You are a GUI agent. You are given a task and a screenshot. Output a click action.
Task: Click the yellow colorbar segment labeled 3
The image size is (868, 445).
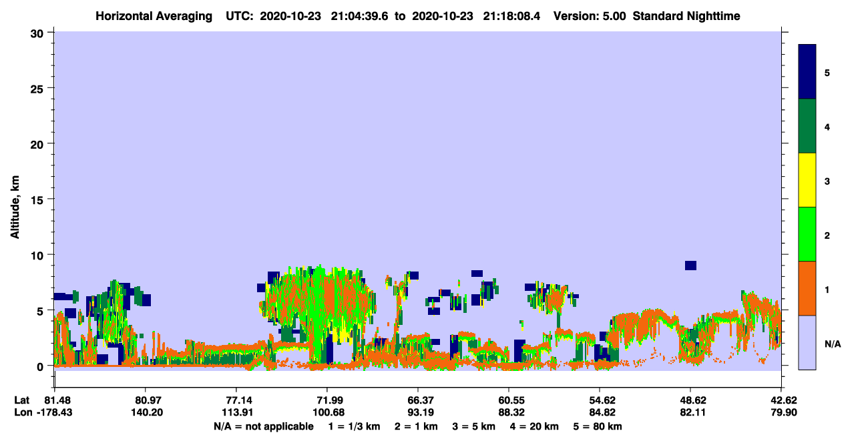(x=807, y=180)
